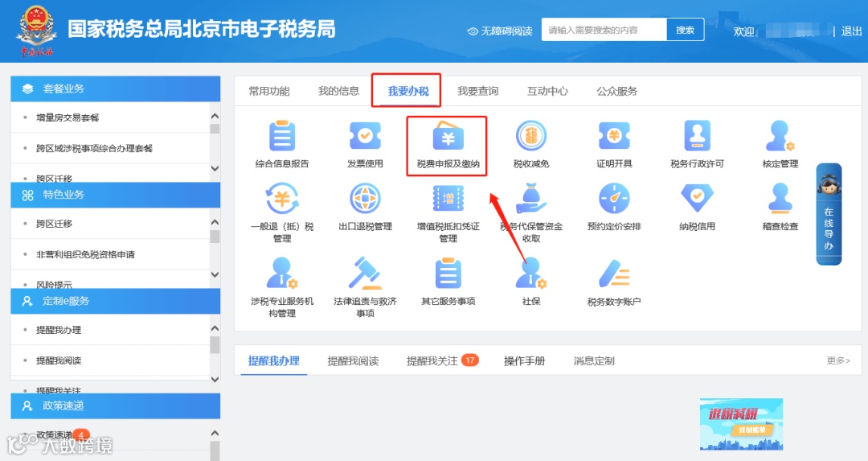Image resolution: width=868 pixels, height=461 pixels.
Task: Click the 退税减税 banner thumbnail
Action: point(741,425)
